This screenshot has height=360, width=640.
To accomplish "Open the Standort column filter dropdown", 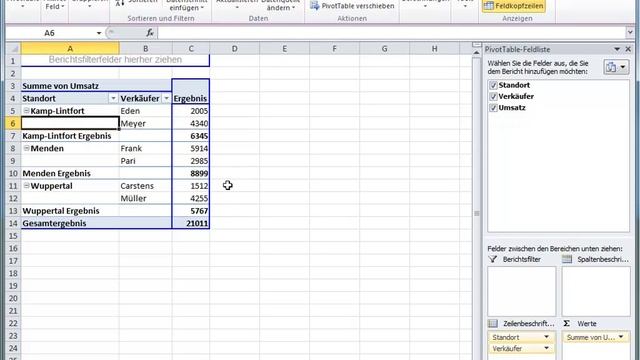I will point(113,98).
